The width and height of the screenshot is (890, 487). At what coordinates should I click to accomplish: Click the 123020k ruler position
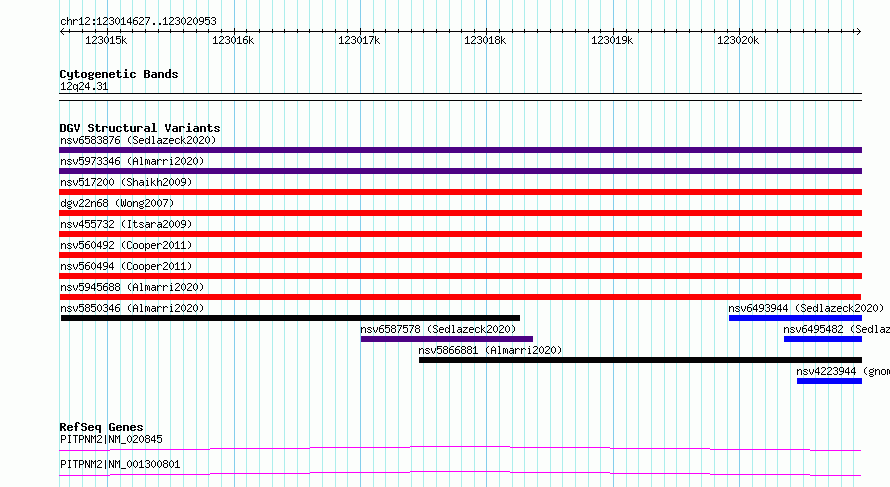pyautogui.click(x=738, y=40)
